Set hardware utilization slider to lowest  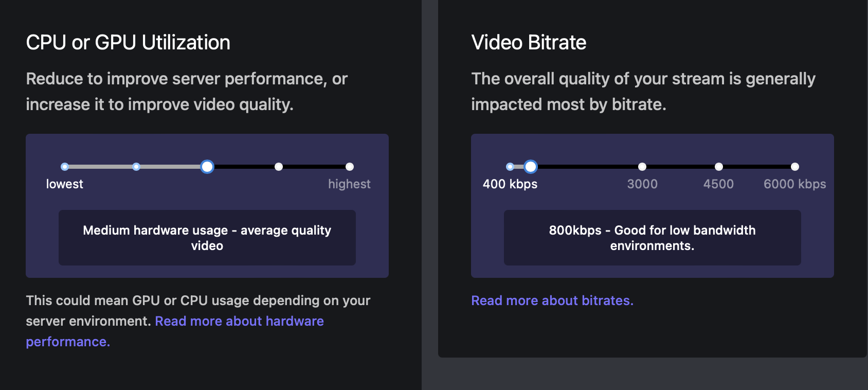click(64, 167)
